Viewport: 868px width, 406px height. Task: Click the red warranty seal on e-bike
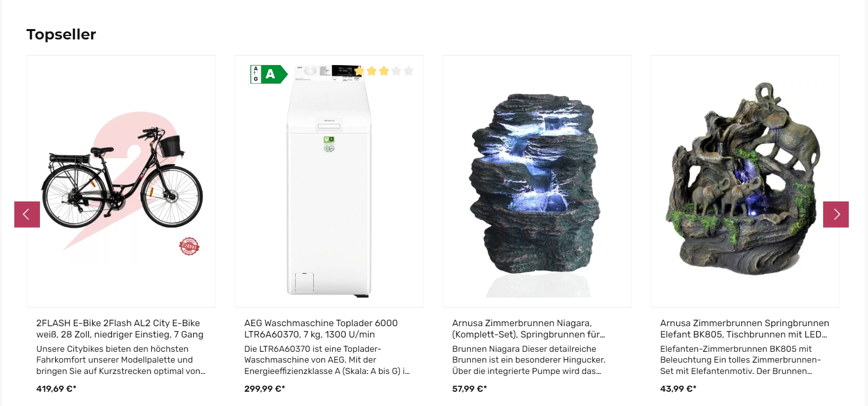(189, 246)
